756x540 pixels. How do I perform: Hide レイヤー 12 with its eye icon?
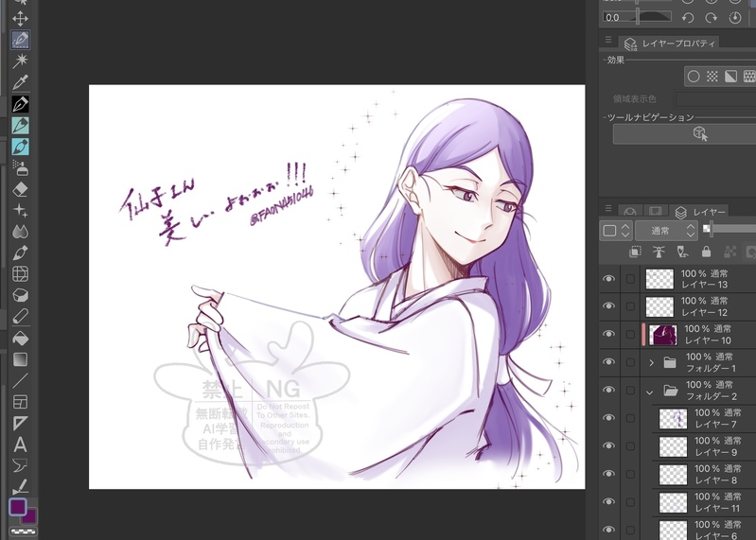[609, 305]
